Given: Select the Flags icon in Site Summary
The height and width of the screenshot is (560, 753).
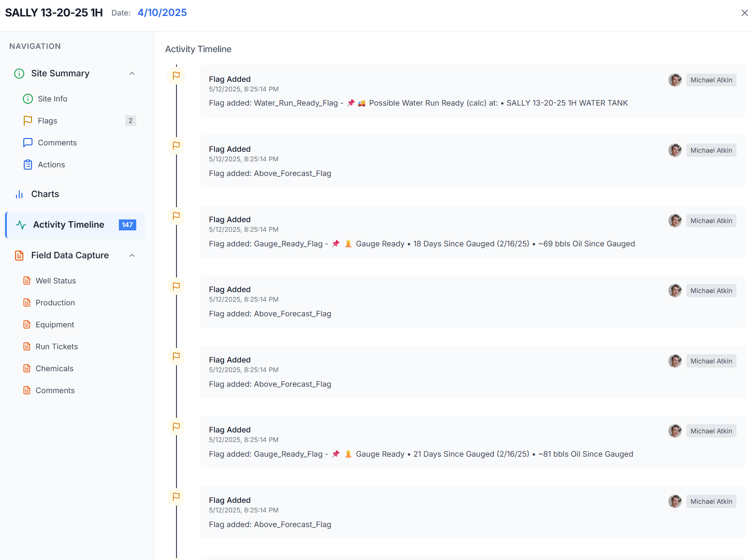Looking at the screenshot, I should point(28,120).
